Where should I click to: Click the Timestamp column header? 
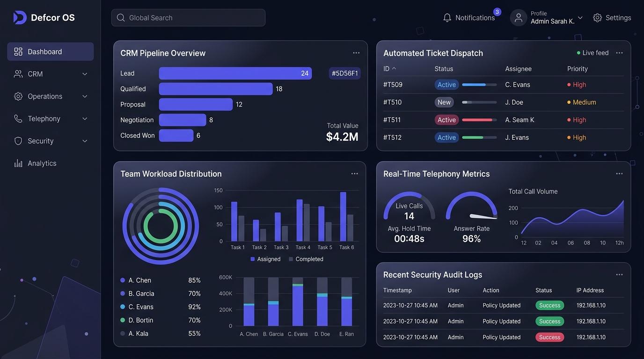pyautogui.click(x=397, y=290)
